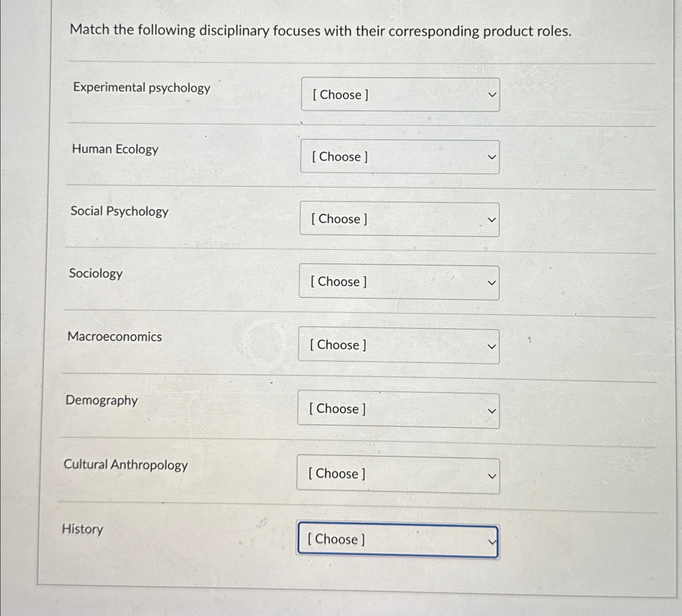Screen dimensions: 682x616
Task: Click the Human Ecology label
Action: 115,149
